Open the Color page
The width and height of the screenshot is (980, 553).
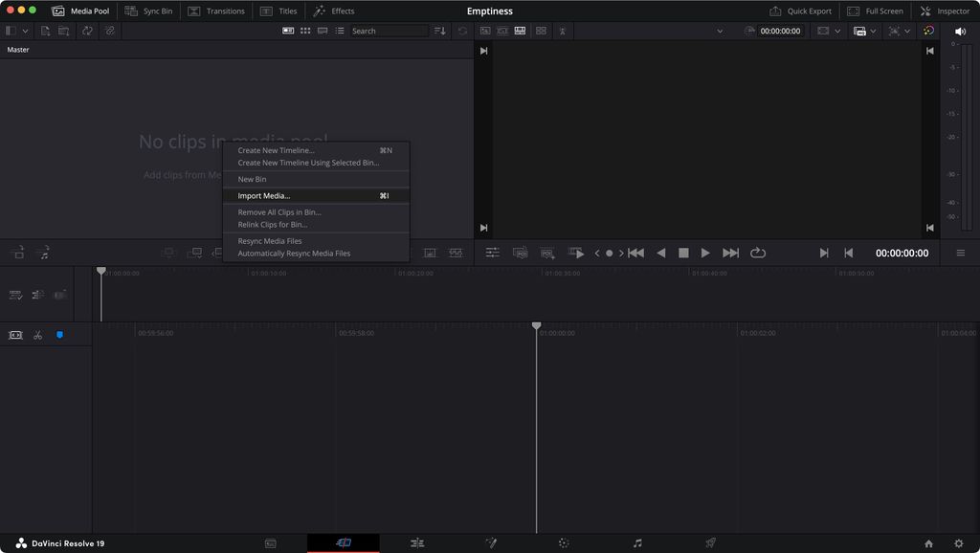coord(564,542)
